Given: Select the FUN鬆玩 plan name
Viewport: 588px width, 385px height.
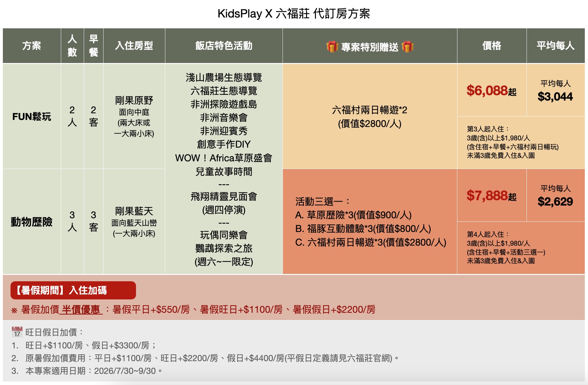Looking at the screenshot, I should coord(32,116).
